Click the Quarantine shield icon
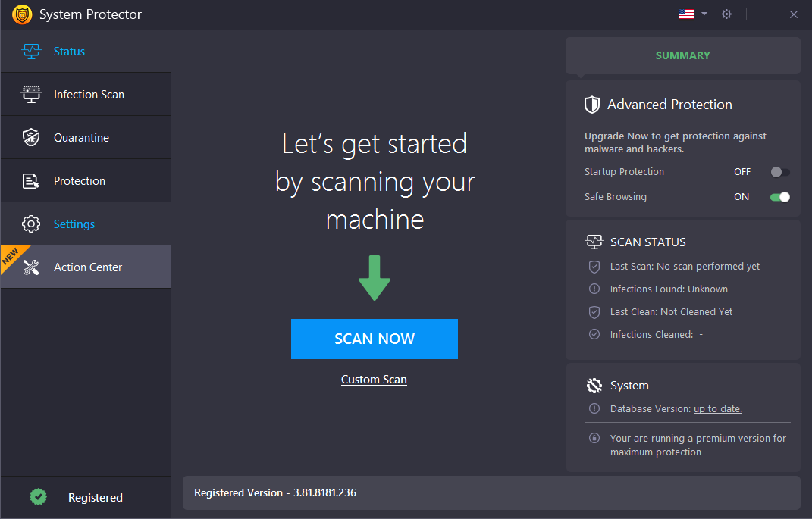 coord(31,138)
